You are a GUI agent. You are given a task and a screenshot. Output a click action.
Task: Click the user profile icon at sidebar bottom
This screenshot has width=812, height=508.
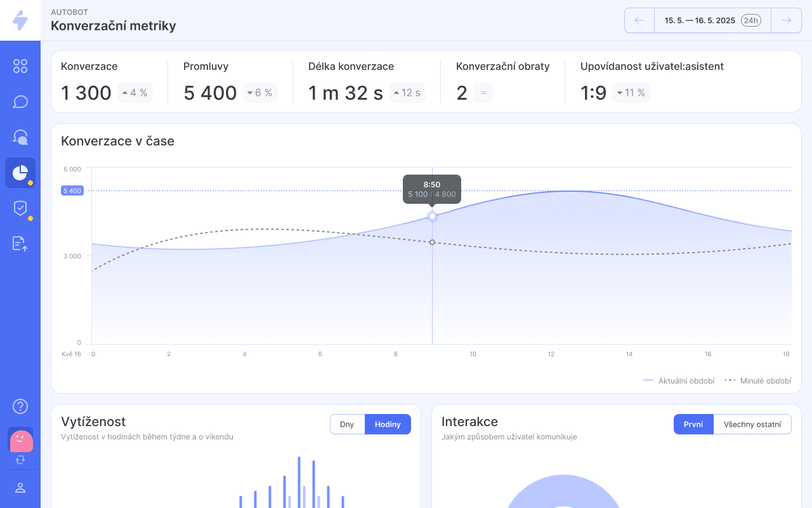click(x=20, y=488)
